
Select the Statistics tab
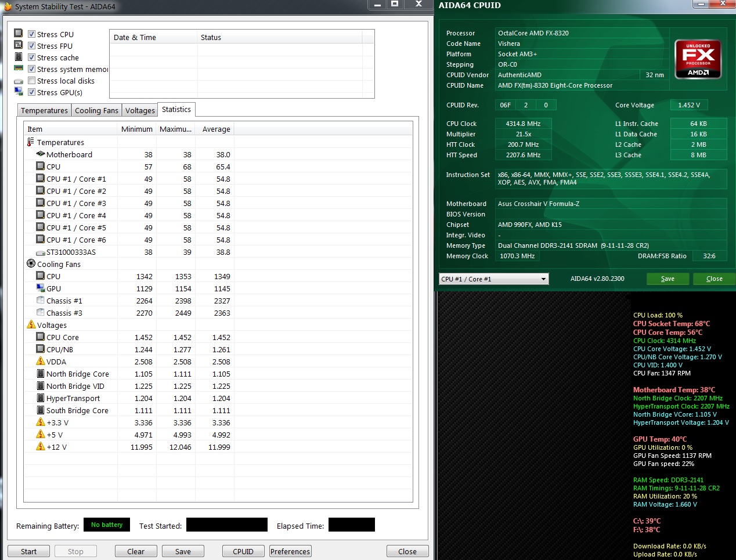point(176,109)
